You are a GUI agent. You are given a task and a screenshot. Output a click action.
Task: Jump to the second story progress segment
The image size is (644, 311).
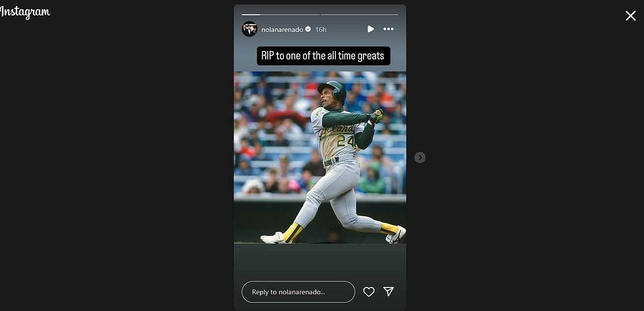point(360,15)
